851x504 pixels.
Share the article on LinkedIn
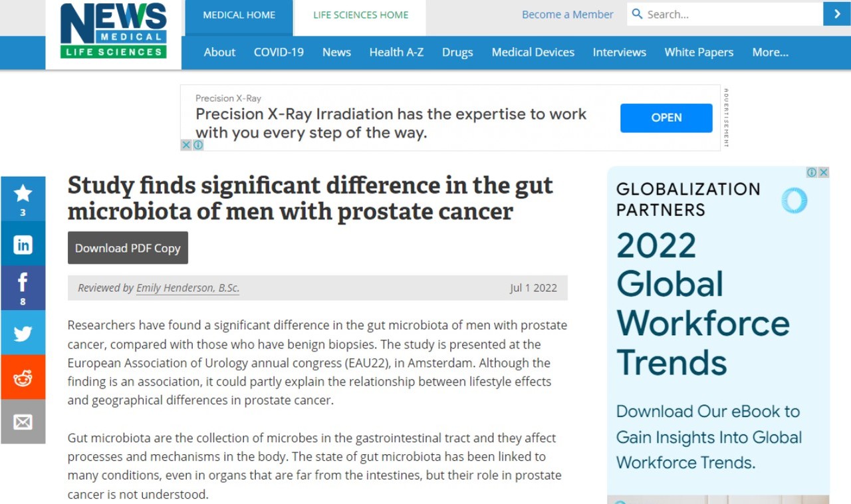pyautogui.click(x=23, y=244)
